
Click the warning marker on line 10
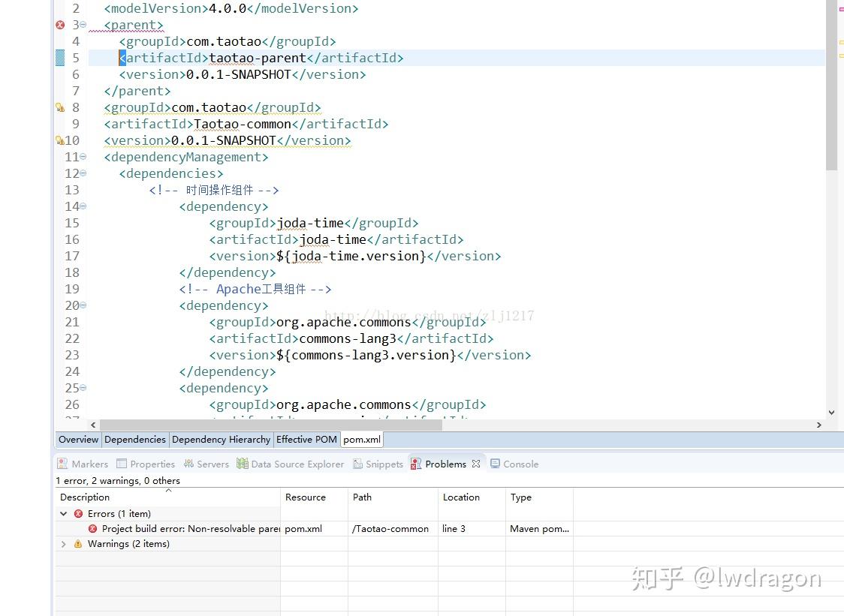(x=60, y=140)
